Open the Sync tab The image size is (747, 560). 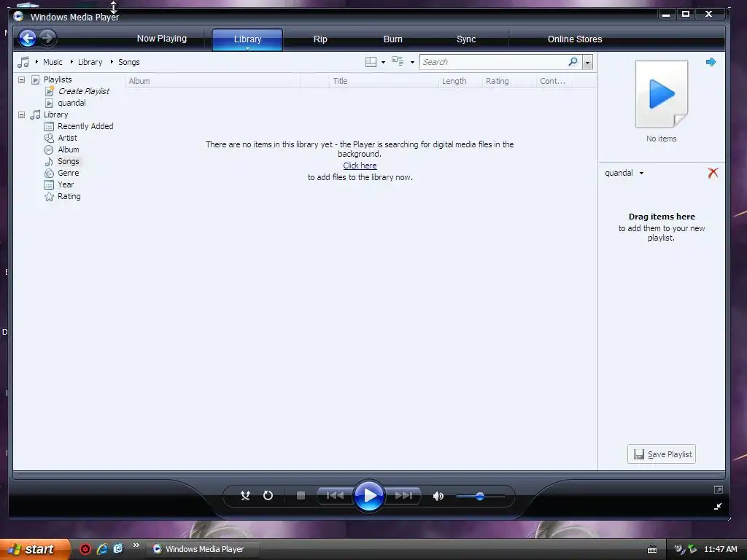tap(466, 39)
